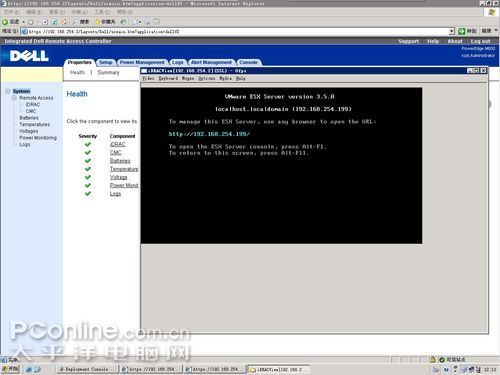
Task: Select Voltages in the left tree
Action: click(29, 131)
